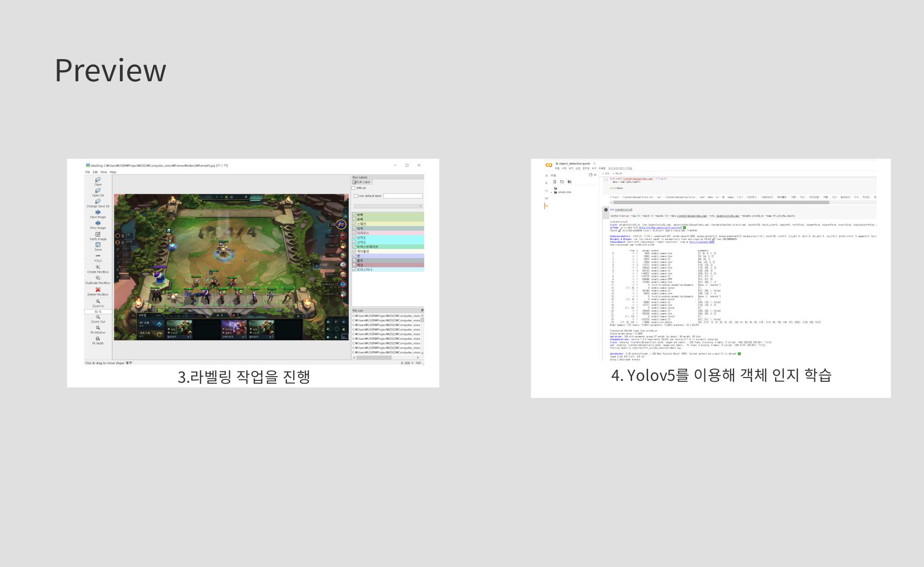The width and height of the screenshot is (924, 567).
Task: Click the Duplicate RectBox icon
Action: click(98, 278)
